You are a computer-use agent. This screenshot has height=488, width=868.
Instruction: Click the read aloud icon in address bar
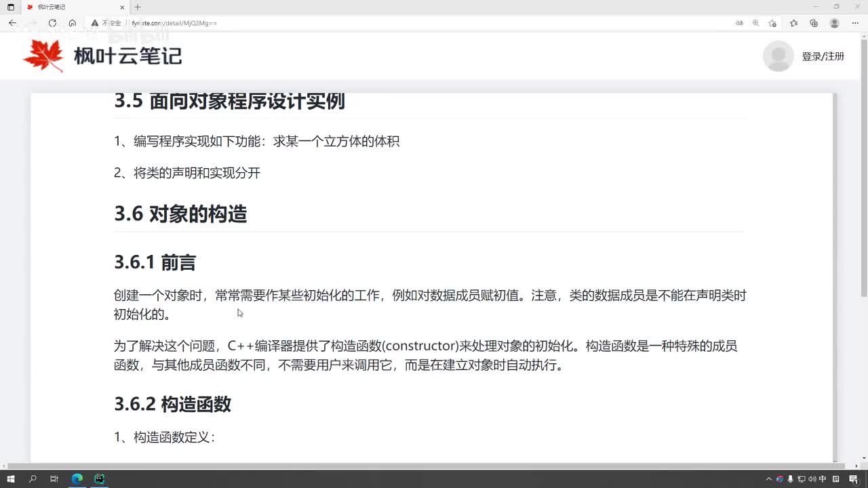click(739, 23)
